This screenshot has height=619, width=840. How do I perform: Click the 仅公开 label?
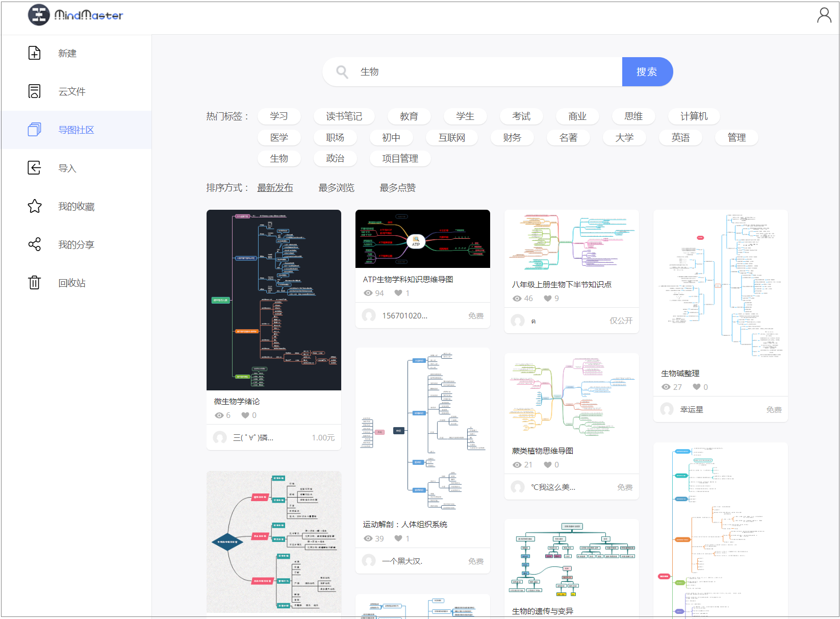[621, 320]
